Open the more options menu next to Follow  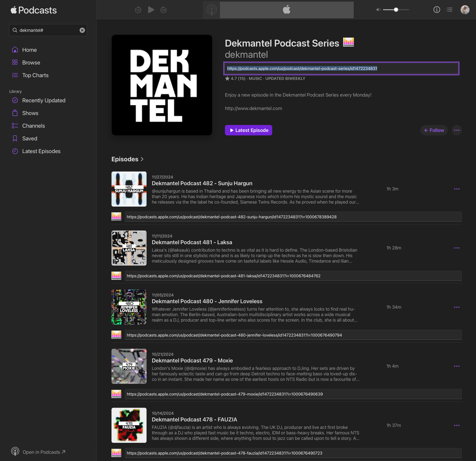pos(457,130)
